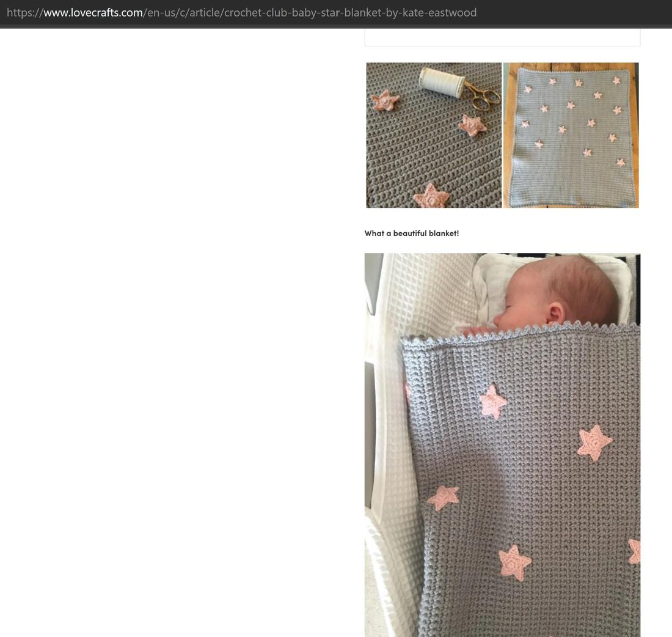Select the 'What a beautiful blanket!' caption
The width and height of the screenshot is (672, 637).
[411, 234]
